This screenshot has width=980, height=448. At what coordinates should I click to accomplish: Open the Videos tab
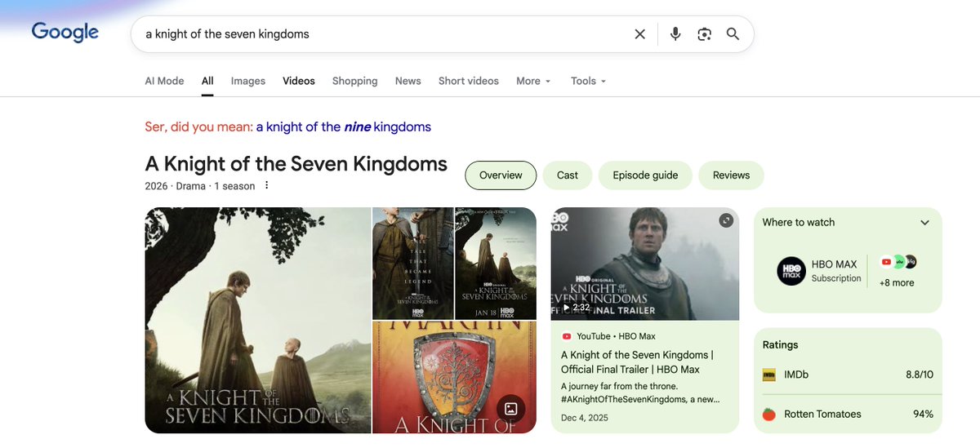click(299, 81)
